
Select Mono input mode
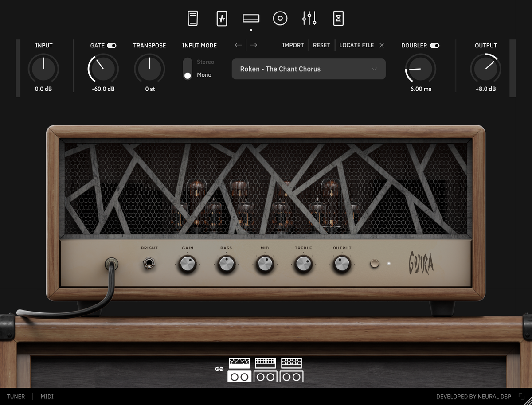pyautogui.click(x=204, y=75)
